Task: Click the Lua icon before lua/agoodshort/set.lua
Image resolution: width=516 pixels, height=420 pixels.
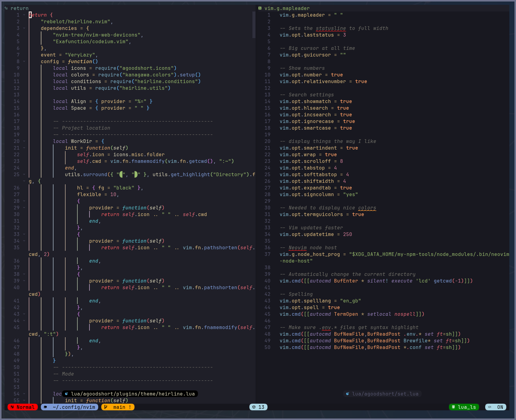Action: [348, 394]
